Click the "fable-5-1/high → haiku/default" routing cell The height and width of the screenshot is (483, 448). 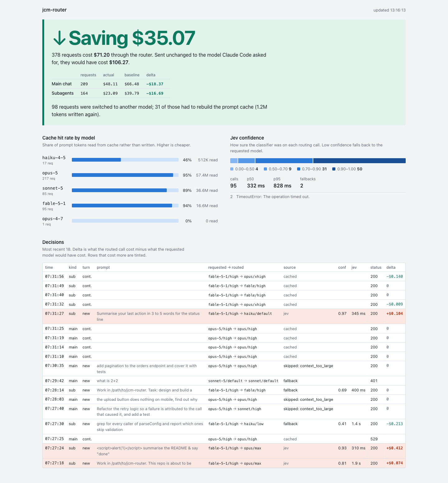(x=240, y=314)
